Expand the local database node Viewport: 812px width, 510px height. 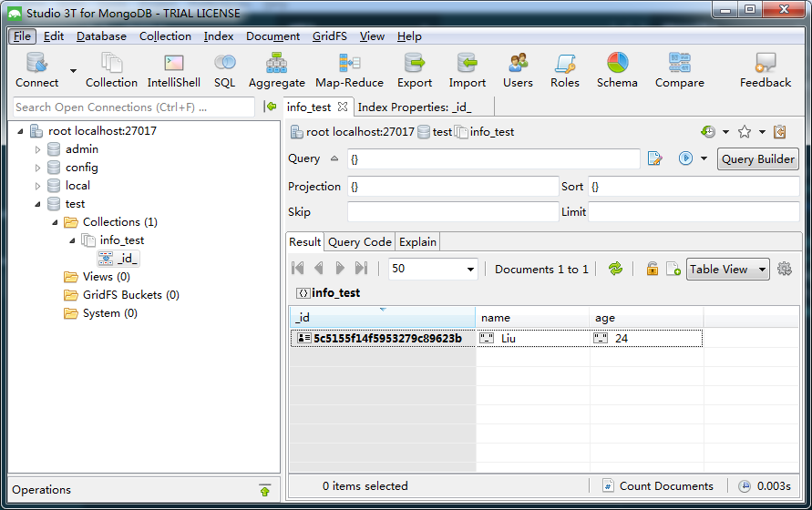37,186
